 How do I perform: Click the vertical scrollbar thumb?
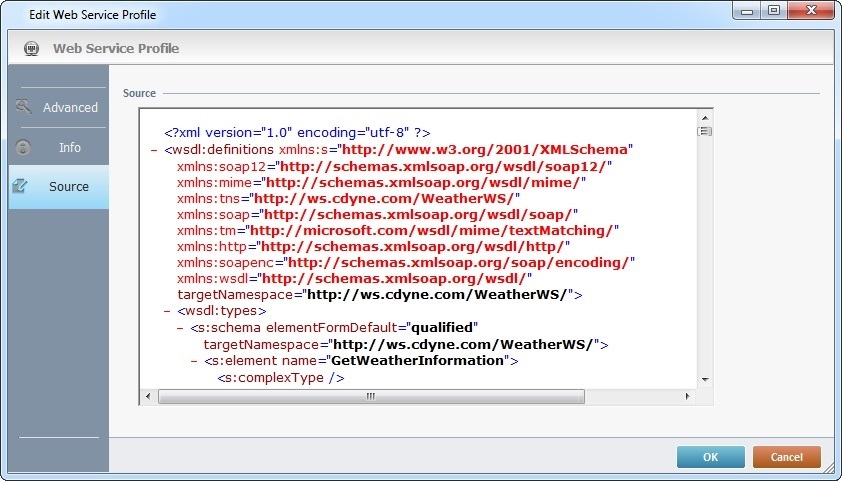(704, 131)
